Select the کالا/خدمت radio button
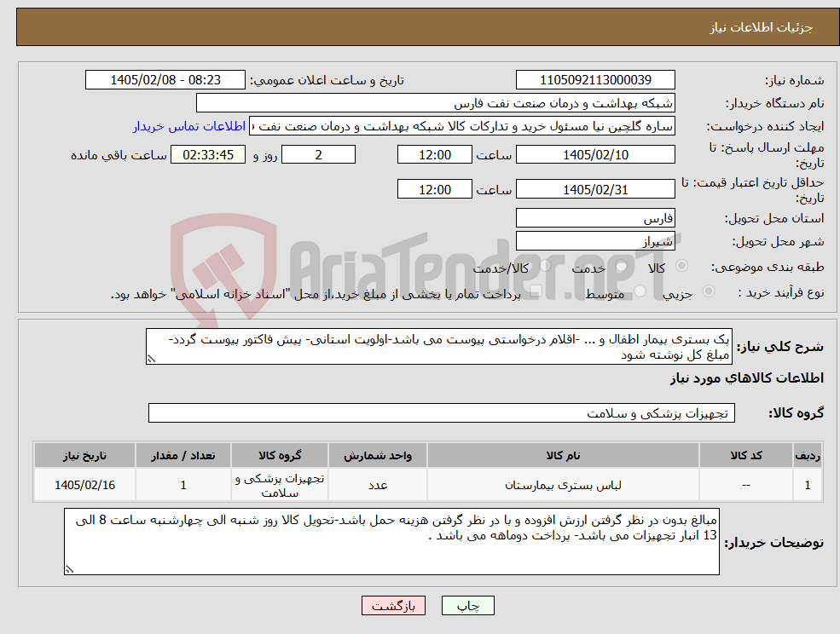 (545, 266)
